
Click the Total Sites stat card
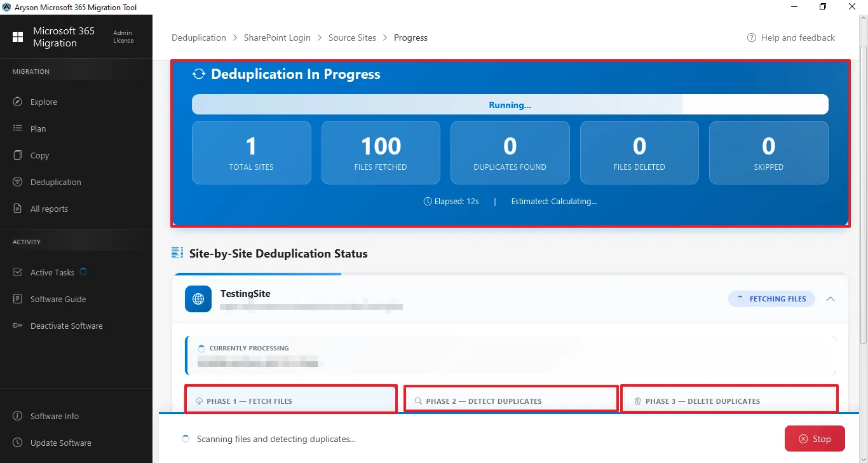[x=252, y=153]
